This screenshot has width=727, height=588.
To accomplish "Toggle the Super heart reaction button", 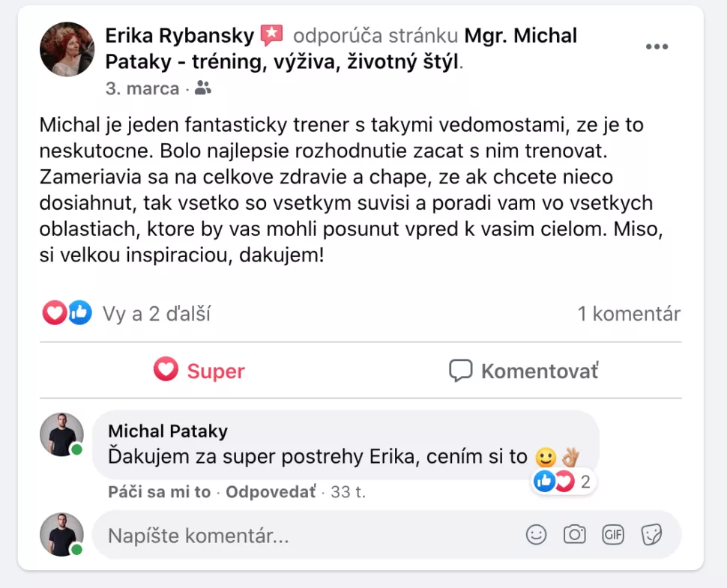I will pyautogui.click(x=199, y=370).
